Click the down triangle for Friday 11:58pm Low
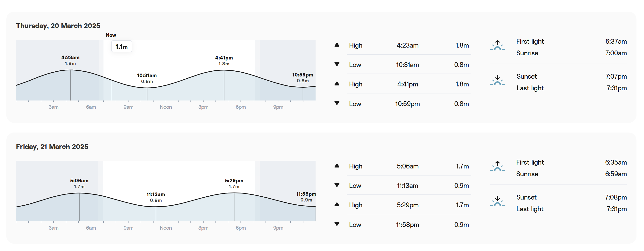Viewport: 644px width, 251px height. [337, 224]
